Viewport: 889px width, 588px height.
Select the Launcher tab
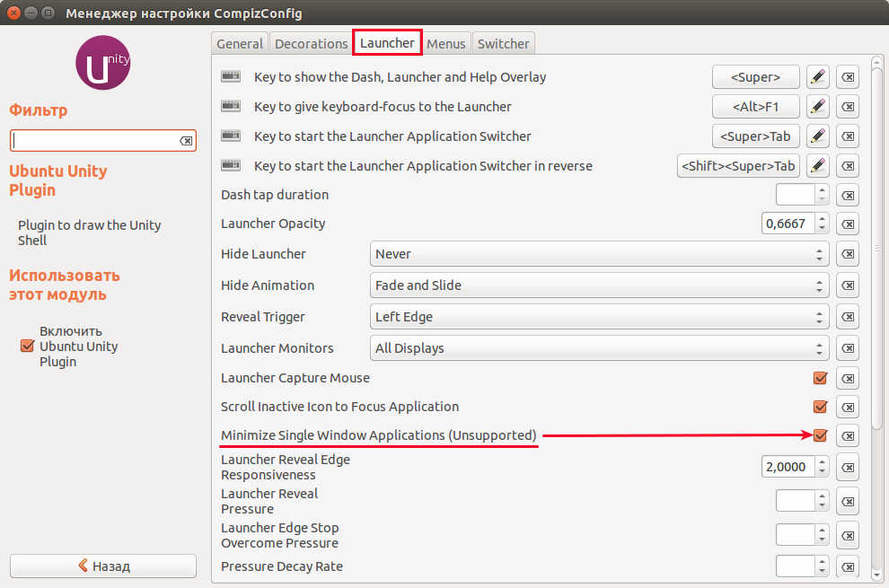click(387, 42)
